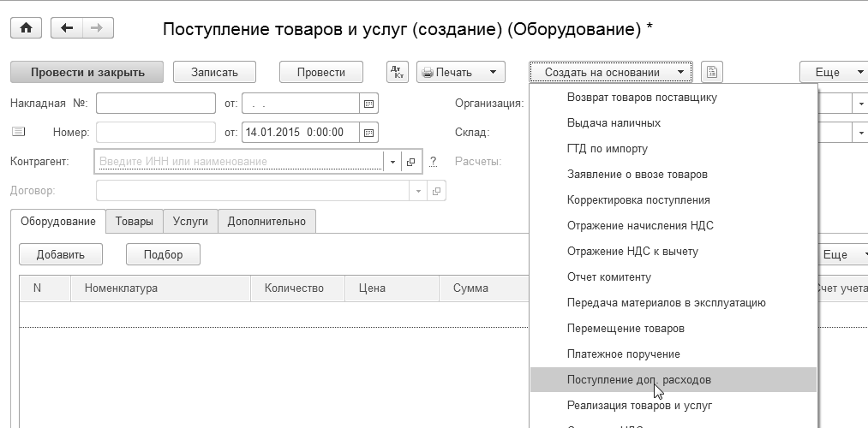
Task: Click the document report icon beside Создать на основании
Action: 712,72
